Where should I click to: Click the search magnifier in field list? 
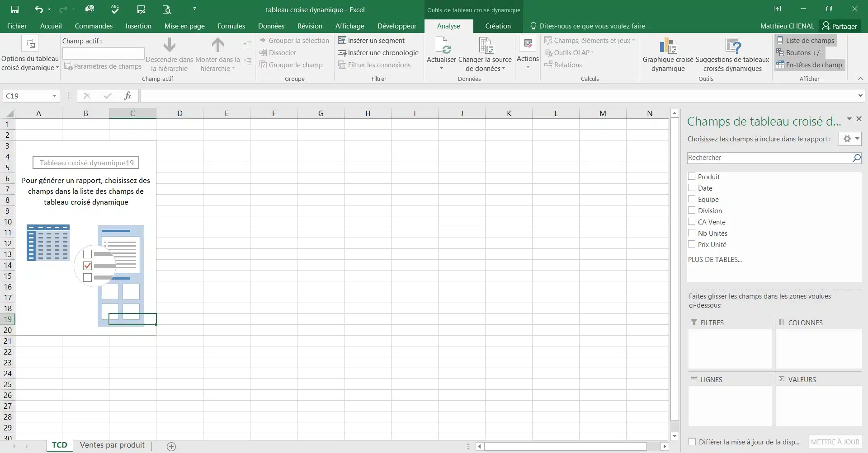click(856, 158)
